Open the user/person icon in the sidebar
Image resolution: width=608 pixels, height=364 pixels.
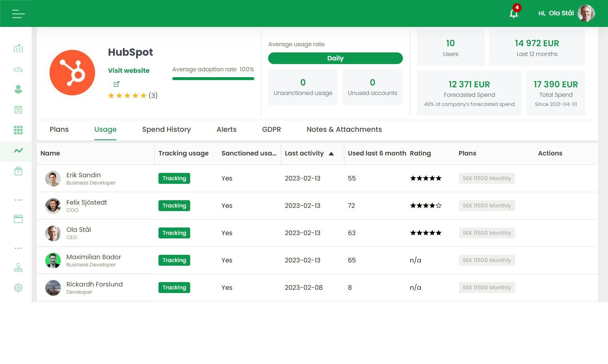[18, 89]
